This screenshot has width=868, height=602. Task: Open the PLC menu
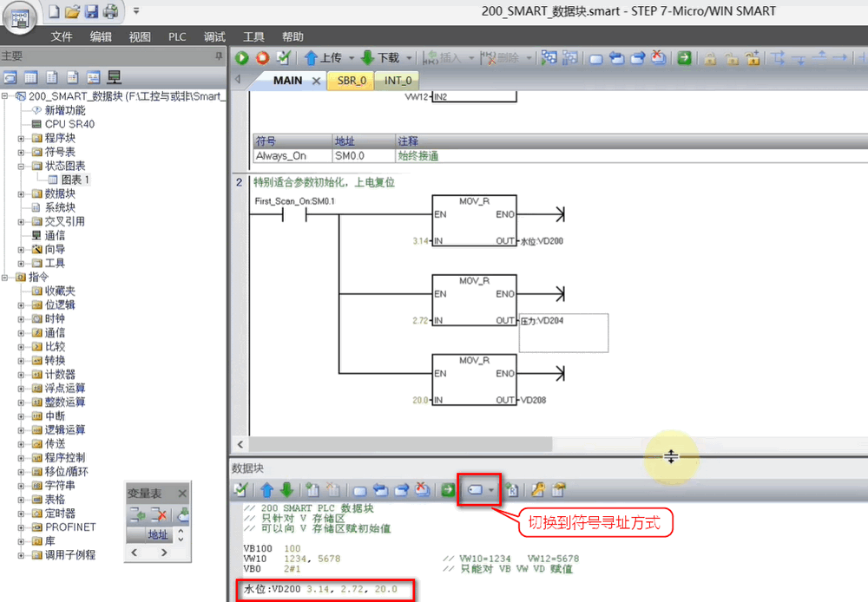click(177, 36)
